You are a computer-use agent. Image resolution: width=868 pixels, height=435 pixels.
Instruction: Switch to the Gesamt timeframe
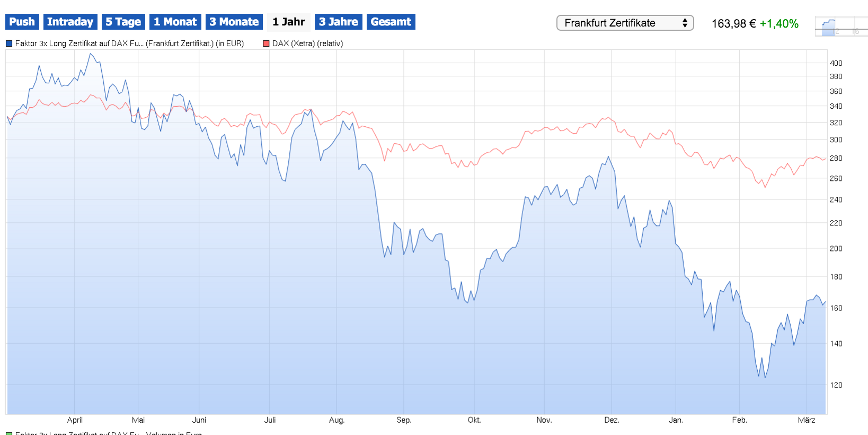pos(391,22)
